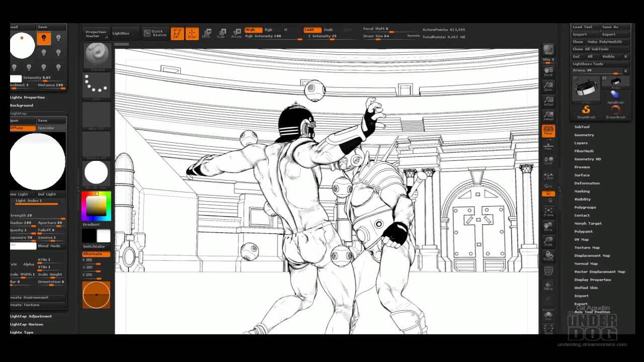Screen dimensions: 644x362
Task: Click the Actual size icon
Action: pyautogui.click(x=548, y=102)
